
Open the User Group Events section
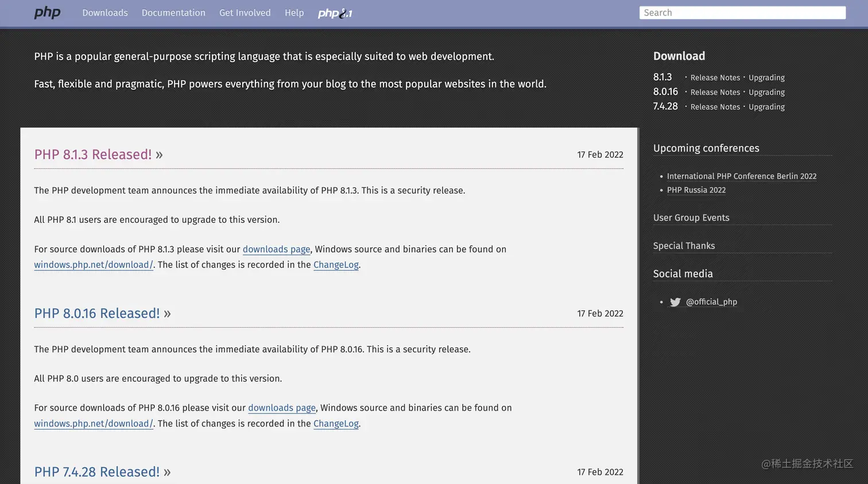point(691,218)
